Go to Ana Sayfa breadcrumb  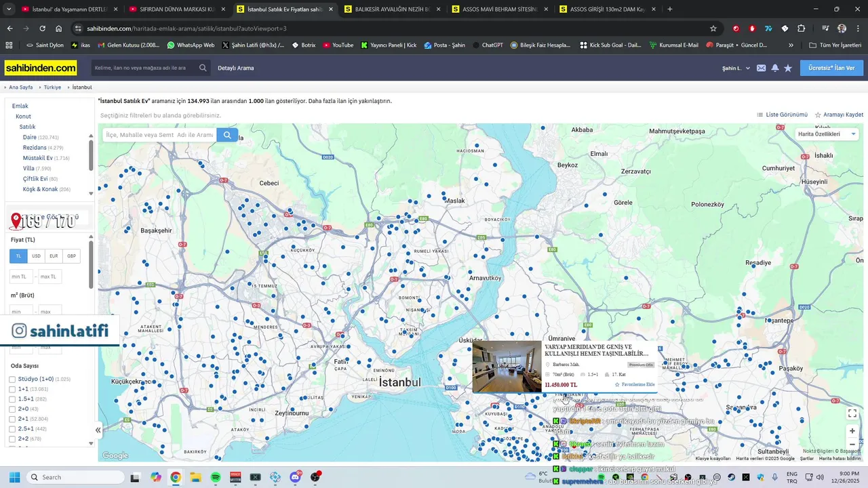pyautogui.click(x=20, y=87)
